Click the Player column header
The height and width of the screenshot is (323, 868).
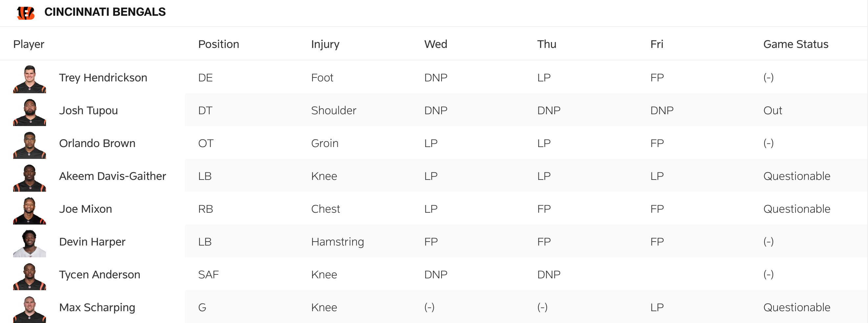29,44
